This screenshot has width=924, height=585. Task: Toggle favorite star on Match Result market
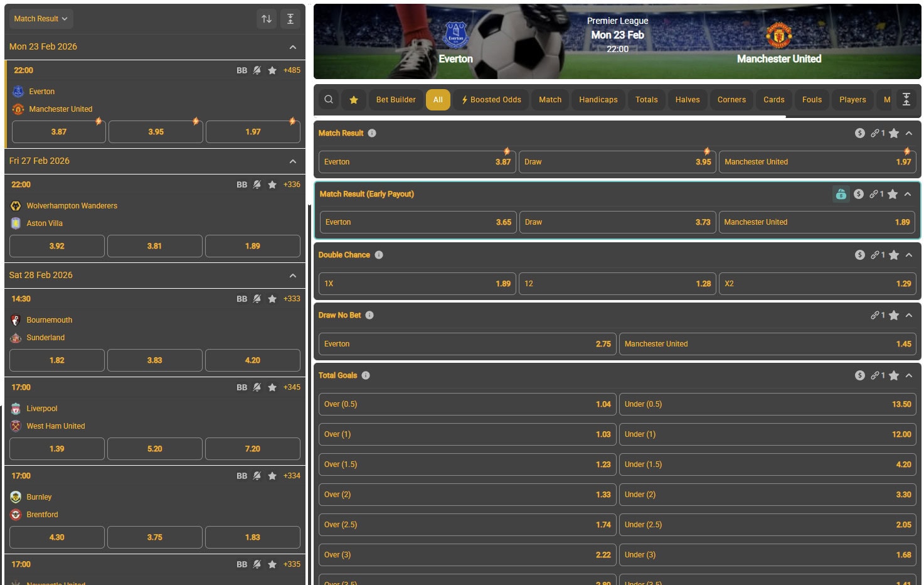894,133
